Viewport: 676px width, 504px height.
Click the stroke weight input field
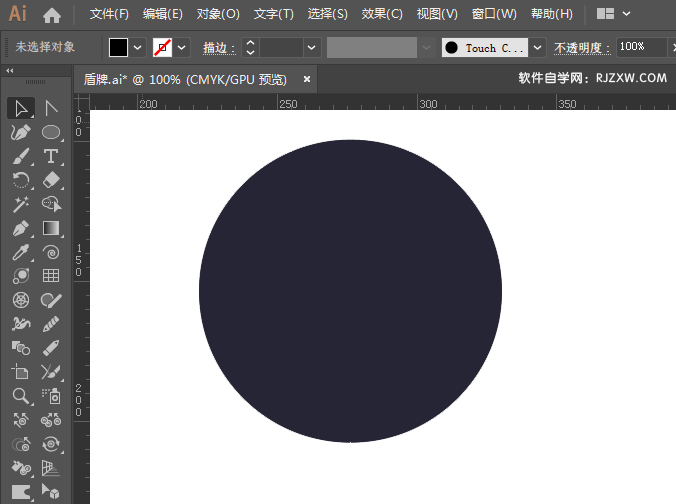tap(281, 47)
